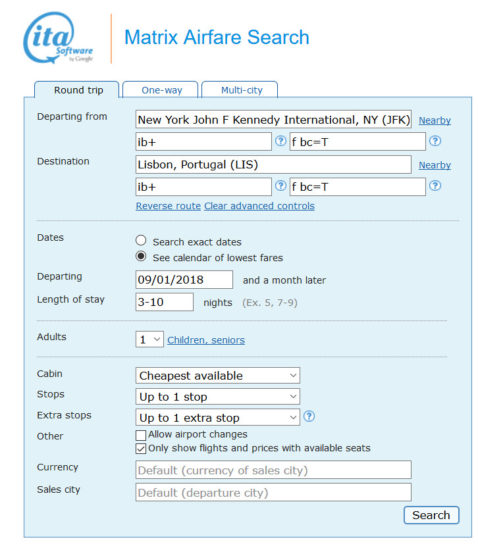
Task: Expand the Cabin dropdown showing Cheapest available
Action: (217, 376)
